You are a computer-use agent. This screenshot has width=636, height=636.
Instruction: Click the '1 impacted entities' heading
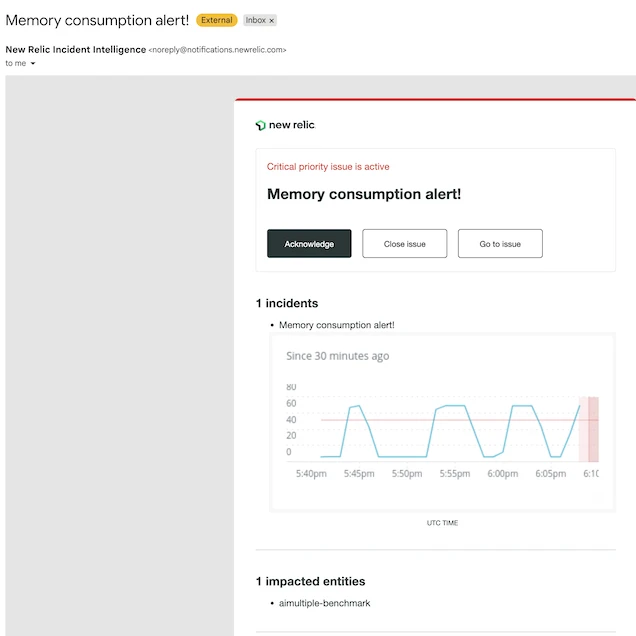310,581
